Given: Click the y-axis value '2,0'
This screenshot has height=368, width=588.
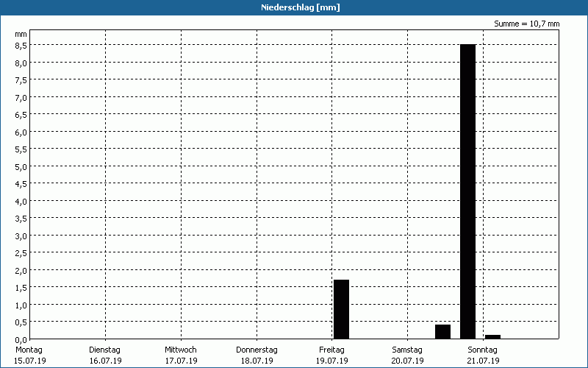Looking at the screenshot, I should (21, 270).
